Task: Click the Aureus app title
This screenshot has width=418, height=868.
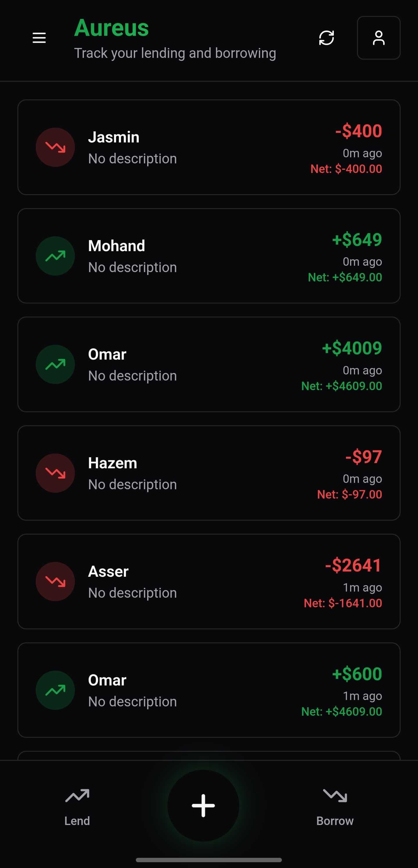Action: (111, 28)
